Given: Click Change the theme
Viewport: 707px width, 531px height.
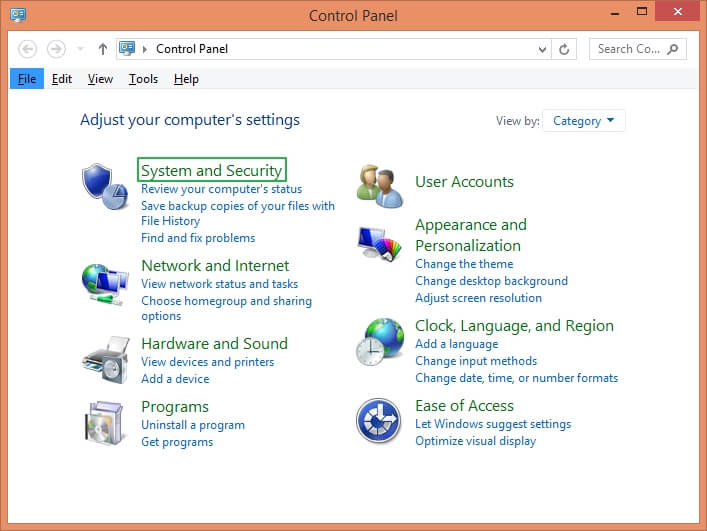Looking at the screenshot, I should [x=464, y=264].
